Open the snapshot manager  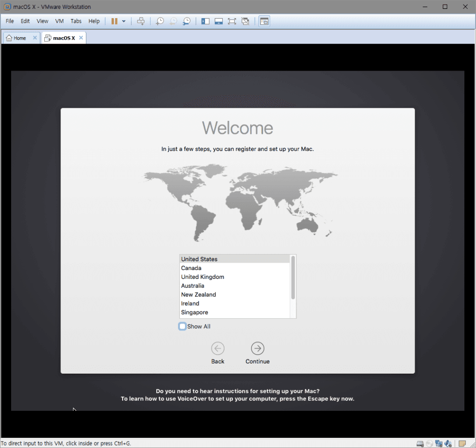coord(186,21)
